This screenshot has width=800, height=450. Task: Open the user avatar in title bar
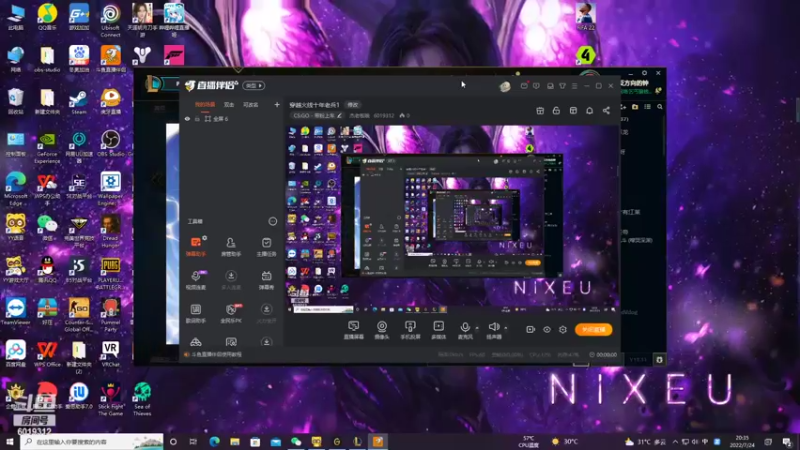505,86
